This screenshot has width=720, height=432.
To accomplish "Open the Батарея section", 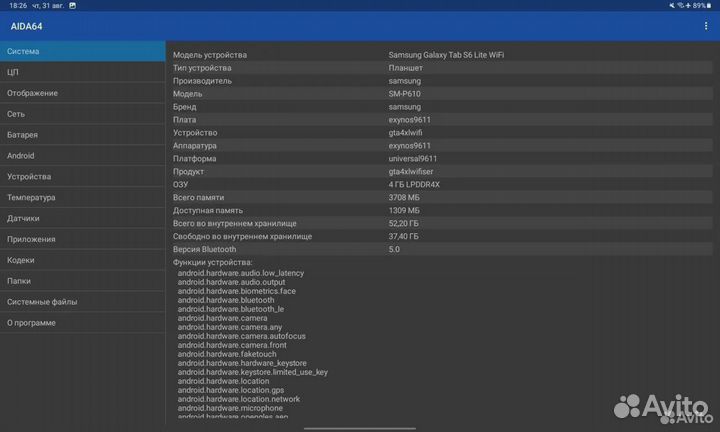I will point(83,135).
